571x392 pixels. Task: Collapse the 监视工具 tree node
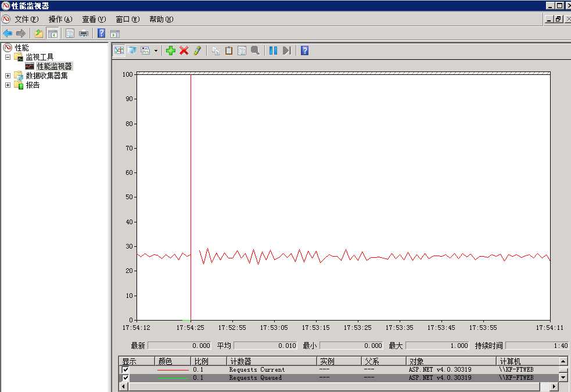pos(8,57)
